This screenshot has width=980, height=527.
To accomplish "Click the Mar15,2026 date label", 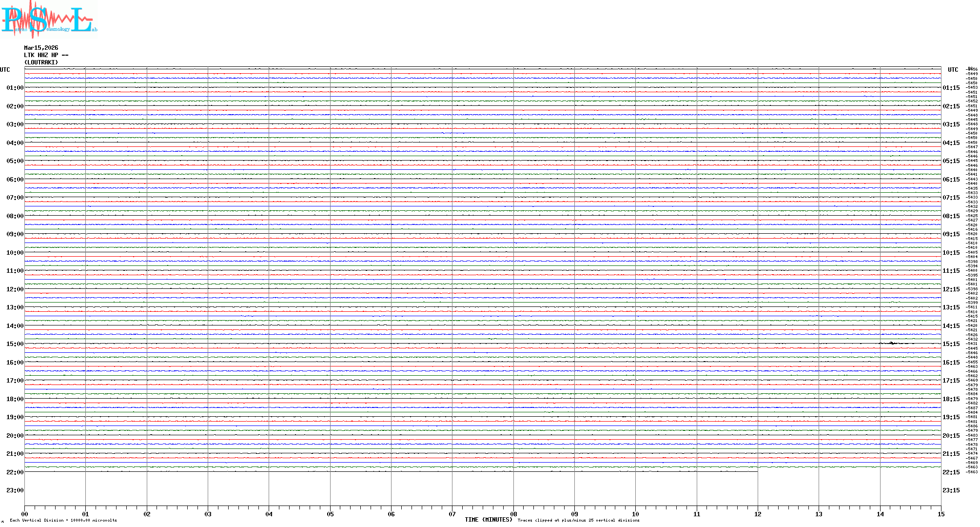I will tap(41, 48).
